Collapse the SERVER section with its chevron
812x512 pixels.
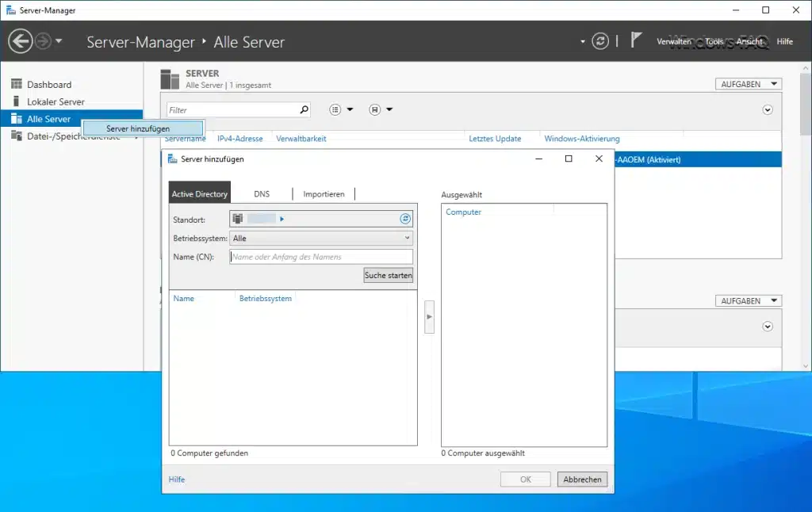(x=767, y=109)
